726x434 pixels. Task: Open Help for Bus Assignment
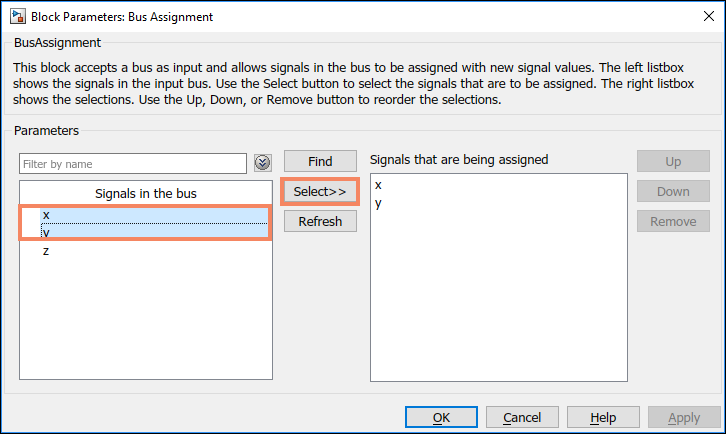click(603, 417)
